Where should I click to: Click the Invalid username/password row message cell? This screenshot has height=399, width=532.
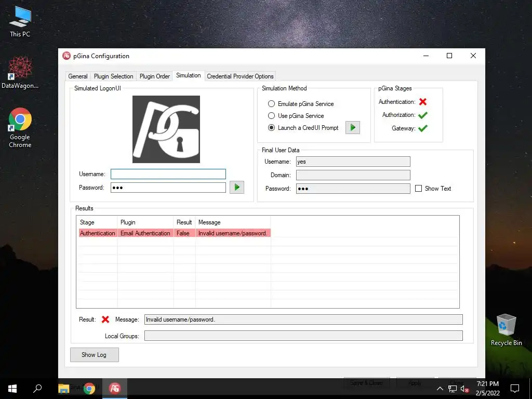pyautogui.click(x=233, y=233)
